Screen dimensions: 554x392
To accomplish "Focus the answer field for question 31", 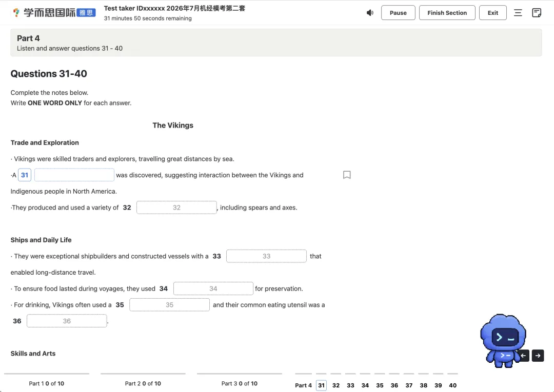I will (x=74, y=175).
